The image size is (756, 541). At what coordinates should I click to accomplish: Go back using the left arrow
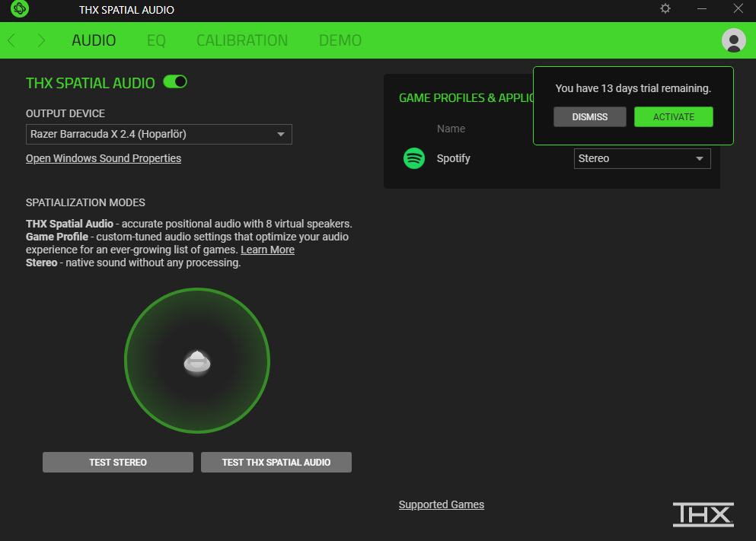click(11, 40)
